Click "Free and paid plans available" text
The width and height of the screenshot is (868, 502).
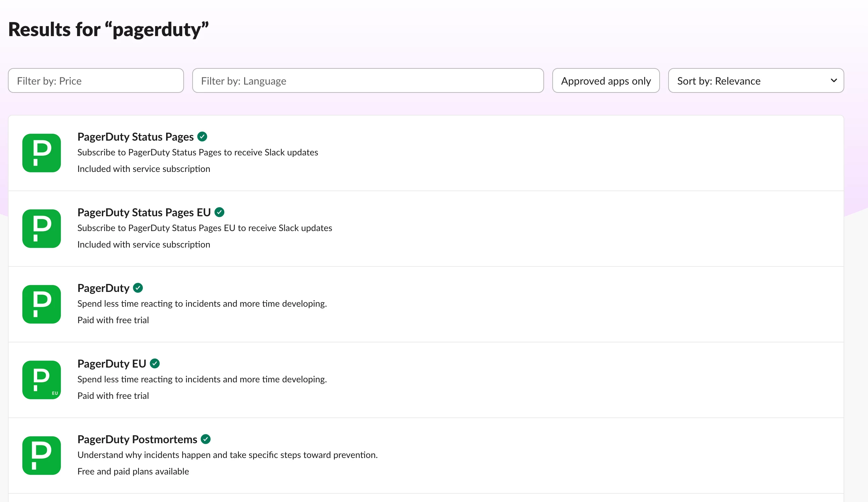pyautogui.click(x=133, y=471)
